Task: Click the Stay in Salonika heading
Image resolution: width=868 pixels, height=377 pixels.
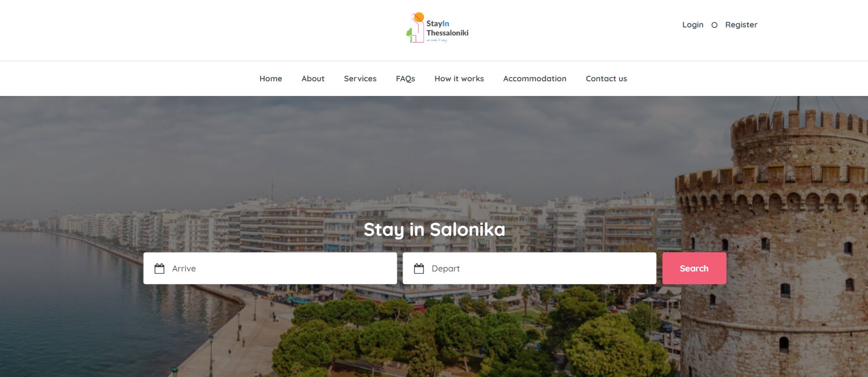Action: (x=434, y=229)
